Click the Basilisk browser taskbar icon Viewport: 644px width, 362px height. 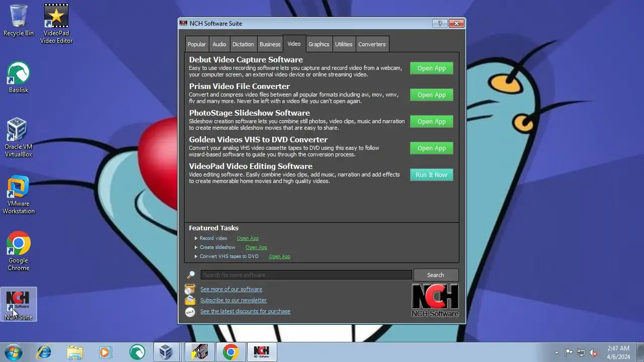tap(136, 352)
